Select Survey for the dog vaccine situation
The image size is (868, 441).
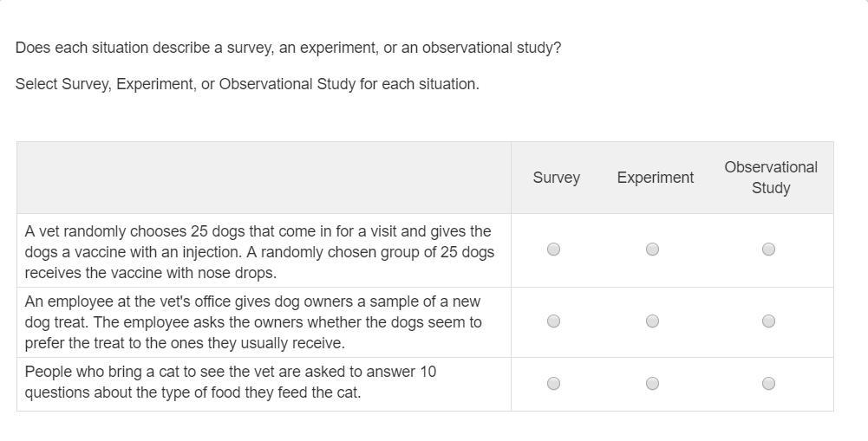pos(554,250)
